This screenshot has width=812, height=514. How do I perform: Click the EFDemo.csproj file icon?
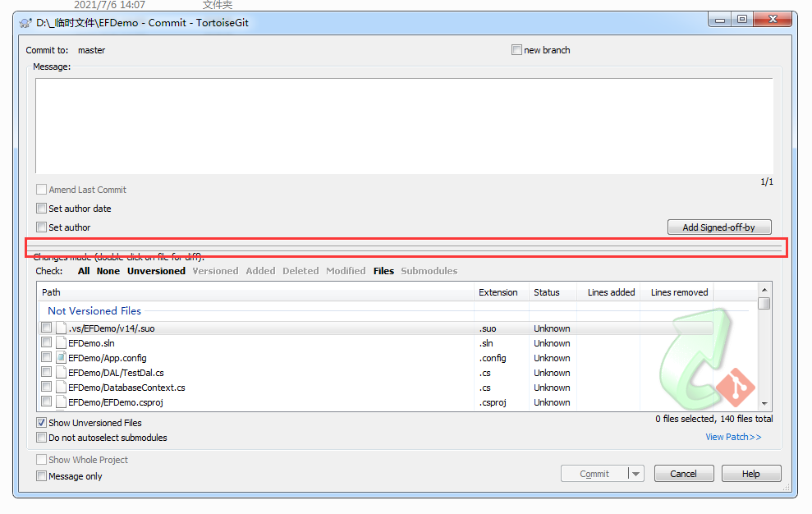61,402
